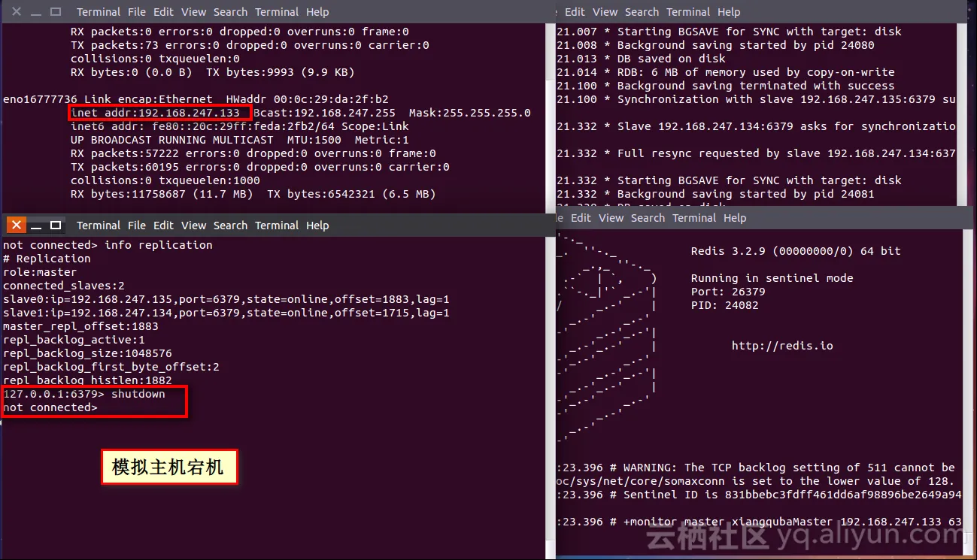Image resolution: width=977 pixels, height=560 pixels.
Task: Click 'Background saving started by pid 24080' line
Action: coord(716,45)
